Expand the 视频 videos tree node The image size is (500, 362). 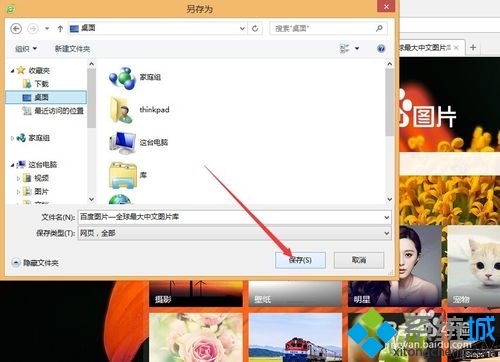click(18, 179)
